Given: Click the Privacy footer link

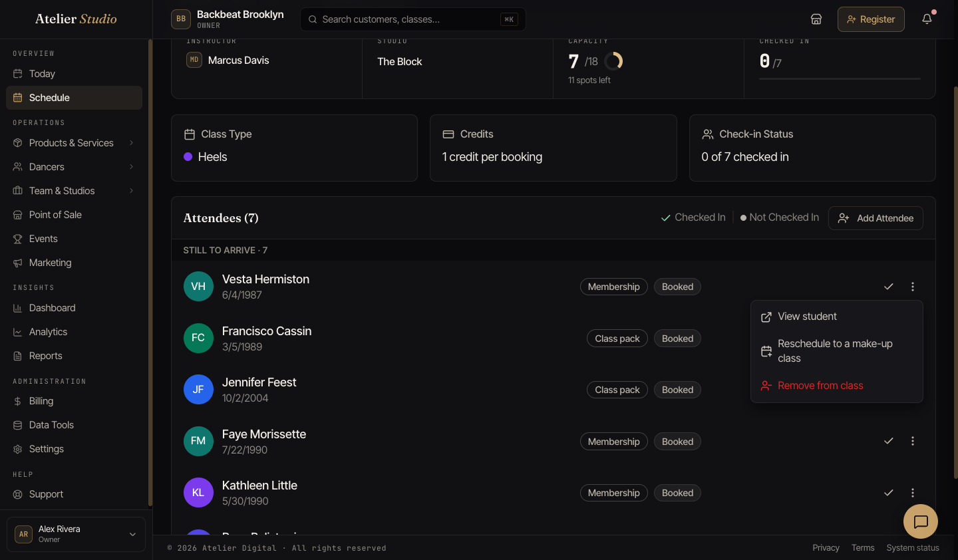Looking at the screenshot, I should 826,548.
